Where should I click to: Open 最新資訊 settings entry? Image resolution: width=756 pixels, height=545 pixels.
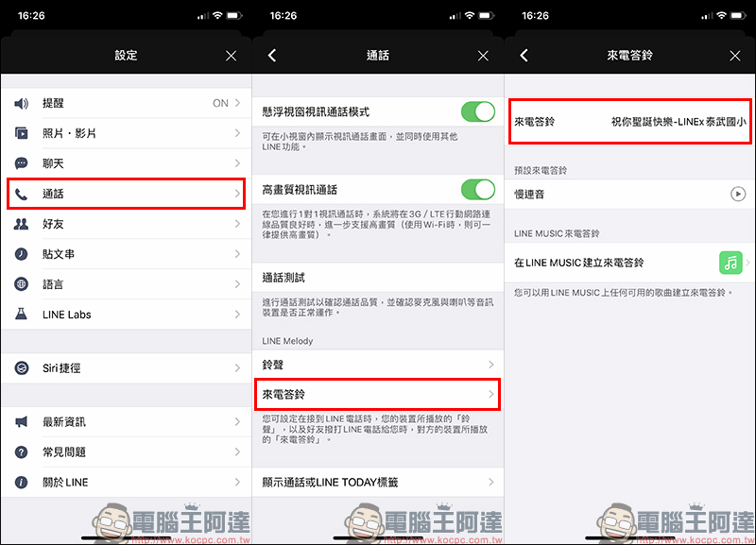[x=127, y=422]
